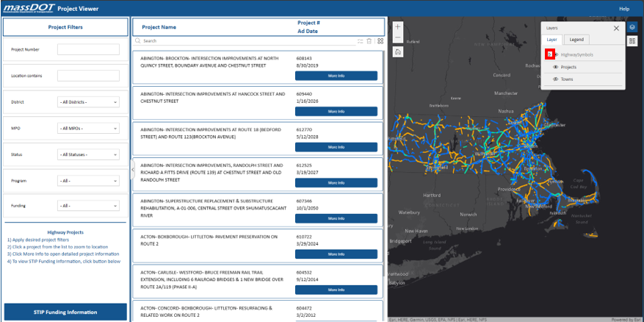Click More Info for project 609440

[x=336, y=112]
